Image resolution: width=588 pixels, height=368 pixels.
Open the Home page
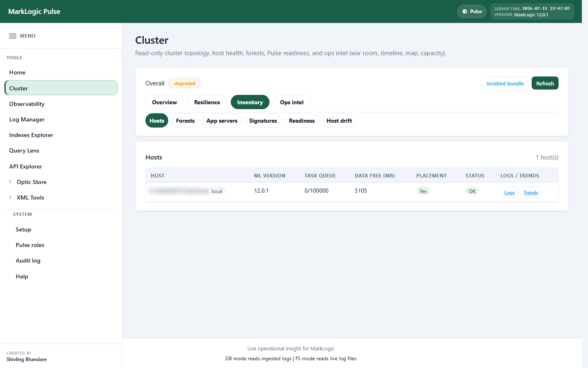[x=61, y=72]
